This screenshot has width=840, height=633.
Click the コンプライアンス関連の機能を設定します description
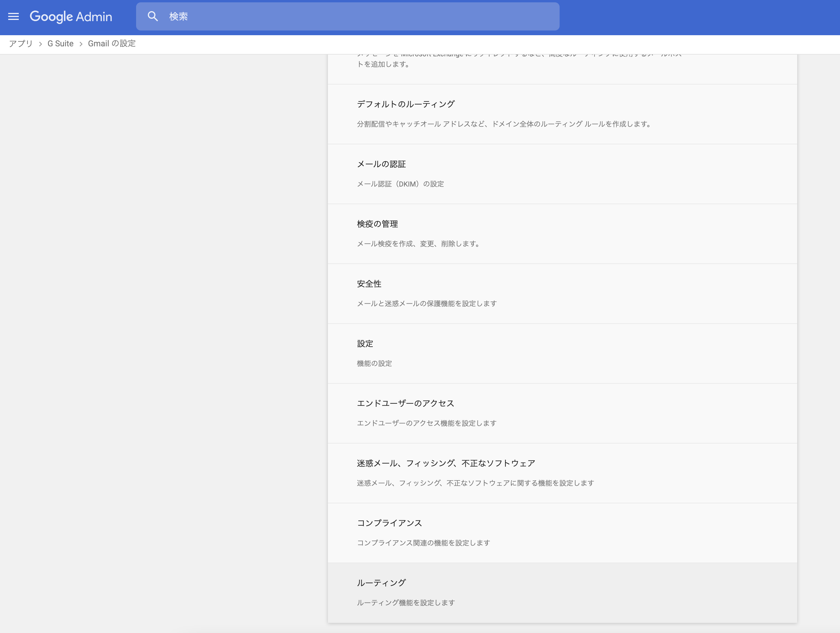click(x=424, y=543)
